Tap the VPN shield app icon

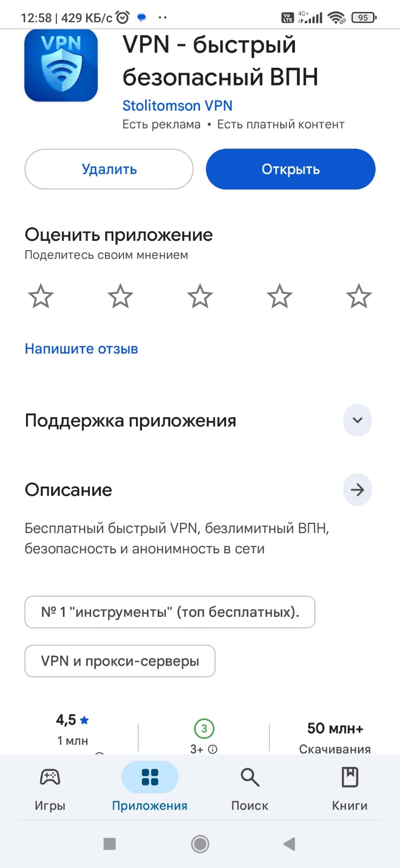click(61, 66)
